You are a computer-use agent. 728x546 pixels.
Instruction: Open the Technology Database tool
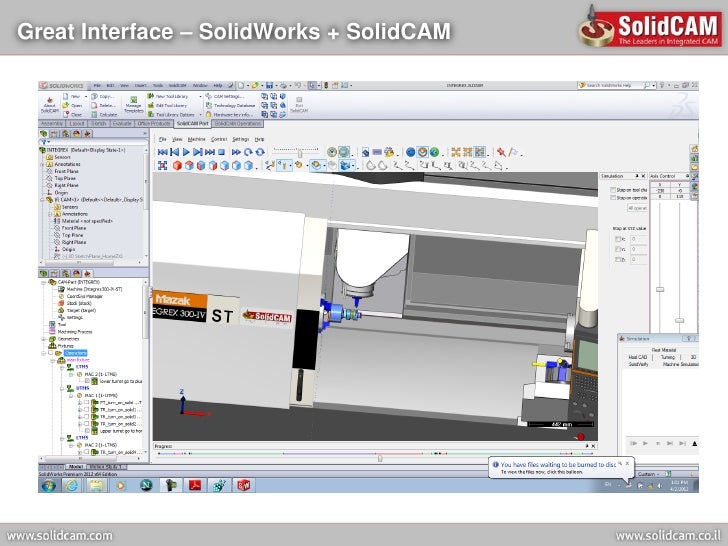pos(230,104)
